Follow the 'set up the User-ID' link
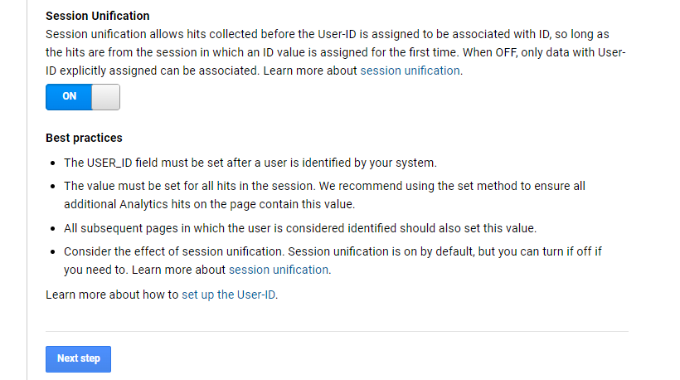The width and height of the screenshot is (680, 380). pos(228,295)
